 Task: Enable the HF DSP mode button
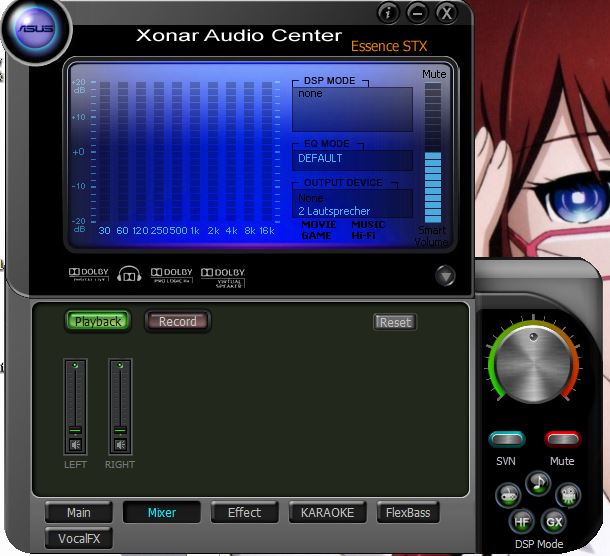tap(521, 521)
